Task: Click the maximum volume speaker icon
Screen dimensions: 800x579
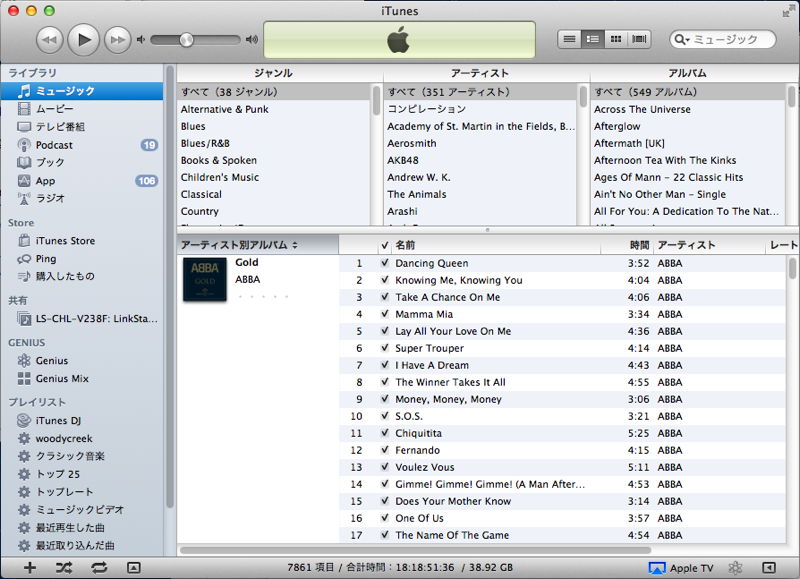Action: coord(252,39)
